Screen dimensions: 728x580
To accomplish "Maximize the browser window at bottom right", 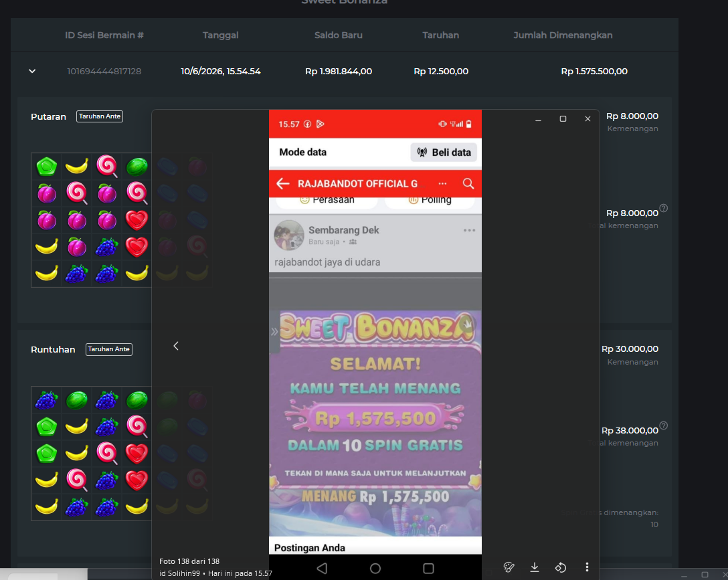I will 705,575.
